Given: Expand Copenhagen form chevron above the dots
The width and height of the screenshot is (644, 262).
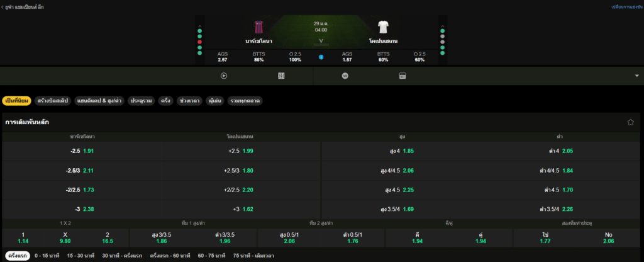Looking at the screenshot, I should coord(442,26).
